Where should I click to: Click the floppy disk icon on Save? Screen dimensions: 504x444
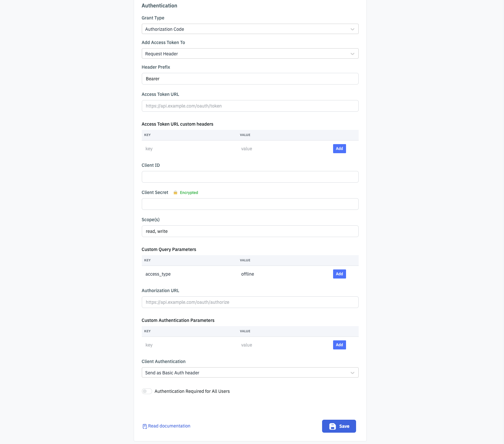pos(332,427)
